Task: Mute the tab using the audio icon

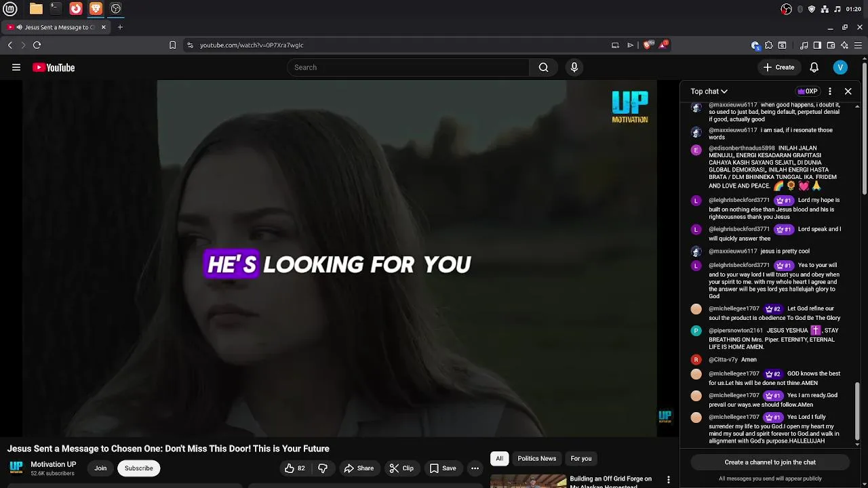Action: coord(19,27)
